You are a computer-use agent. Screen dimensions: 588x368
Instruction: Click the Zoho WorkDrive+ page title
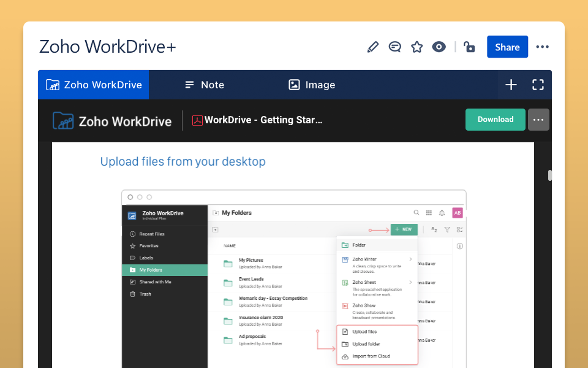108,47
